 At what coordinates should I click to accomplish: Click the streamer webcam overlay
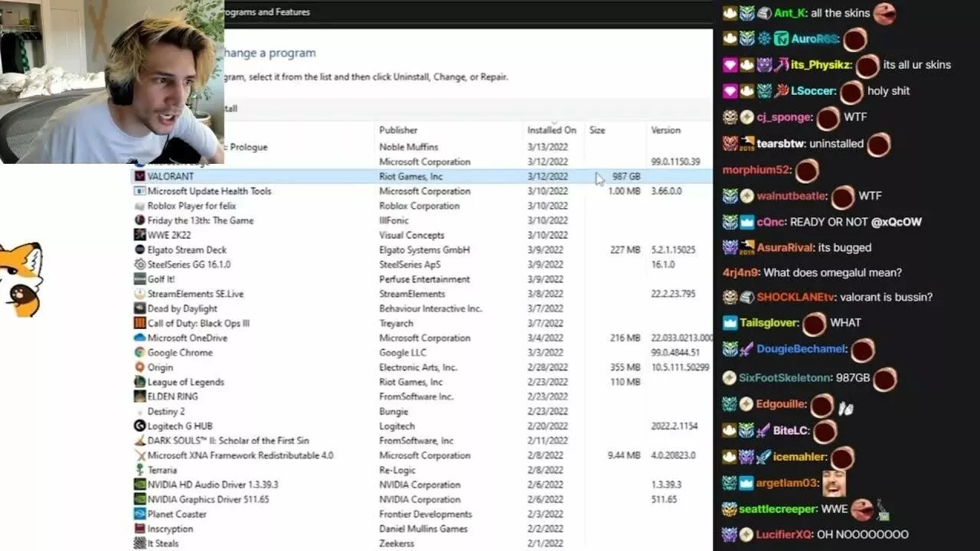112,81
